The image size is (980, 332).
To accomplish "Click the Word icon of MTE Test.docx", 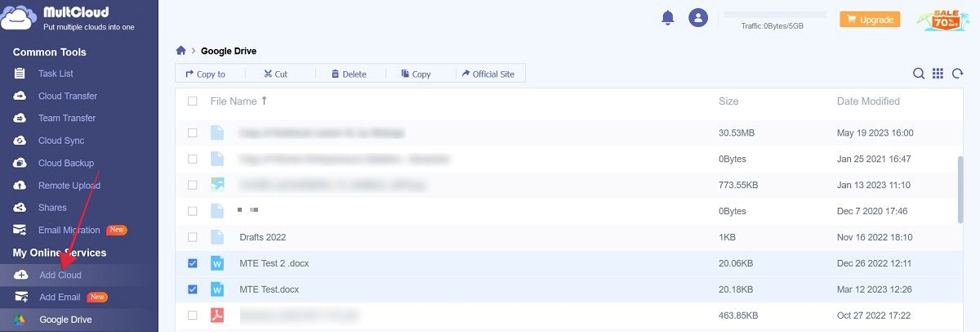I will (217, 289).
